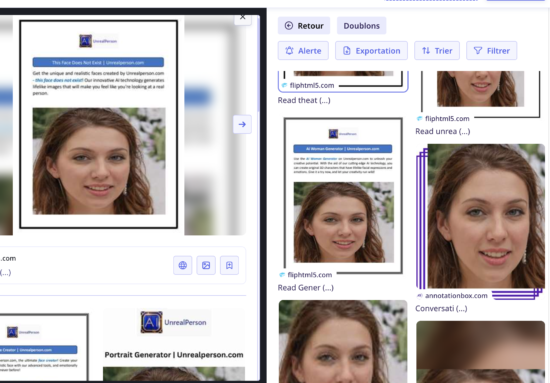Open the Filtrer filter options

[491, 51]
